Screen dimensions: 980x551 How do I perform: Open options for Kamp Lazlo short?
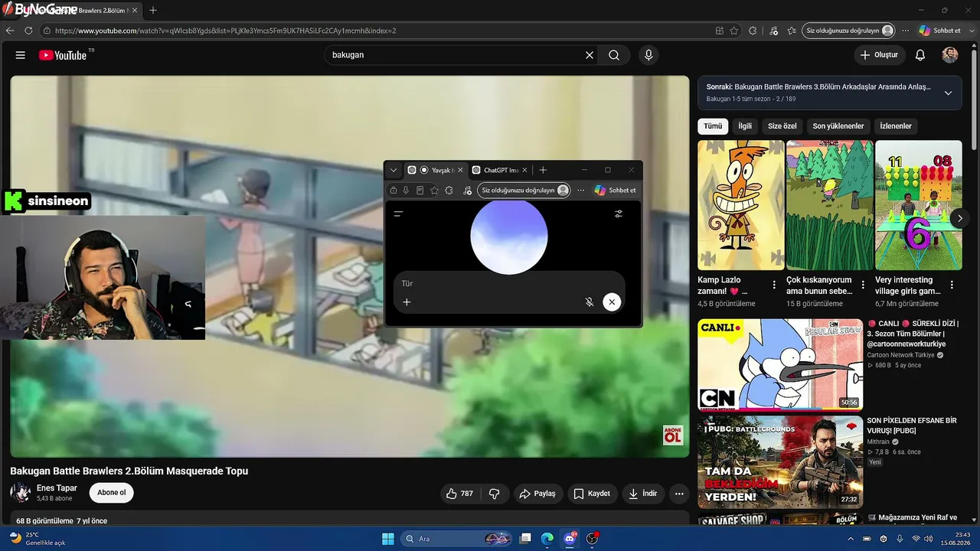[774, 285]
